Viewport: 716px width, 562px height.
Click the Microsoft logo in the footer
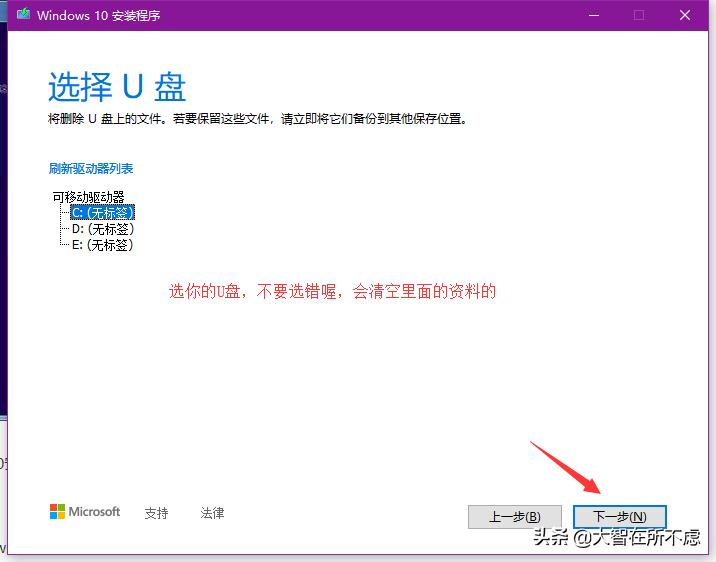(85, 511)
